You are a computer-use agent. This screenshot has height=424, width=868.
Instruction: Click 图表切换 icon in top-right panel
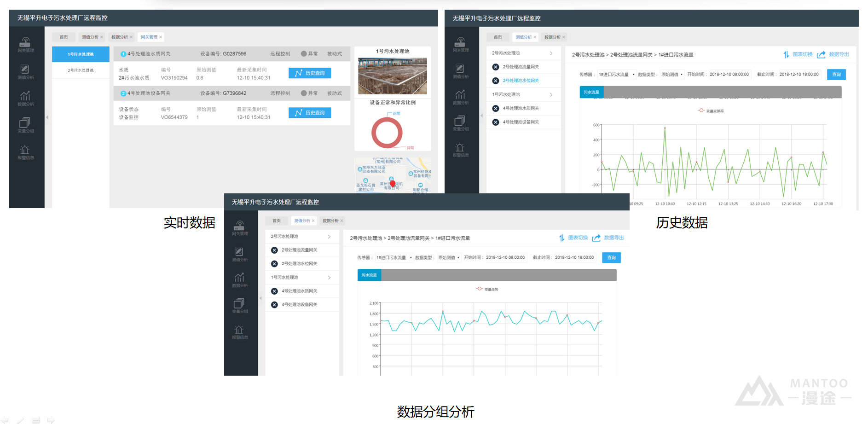click(x=786, y=55)
